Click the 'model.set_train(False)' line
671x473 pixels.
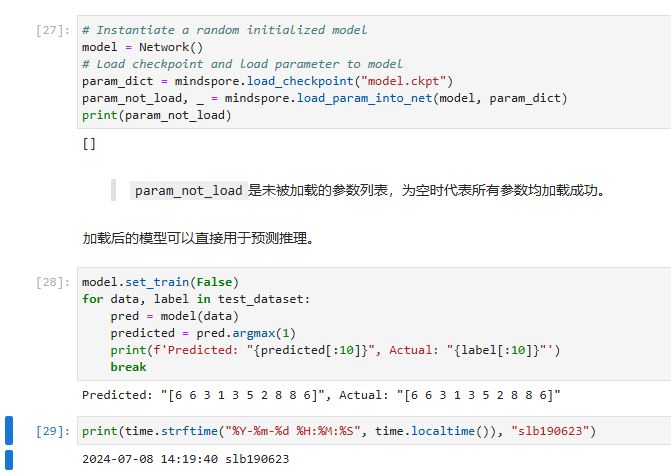coord(160,282)
